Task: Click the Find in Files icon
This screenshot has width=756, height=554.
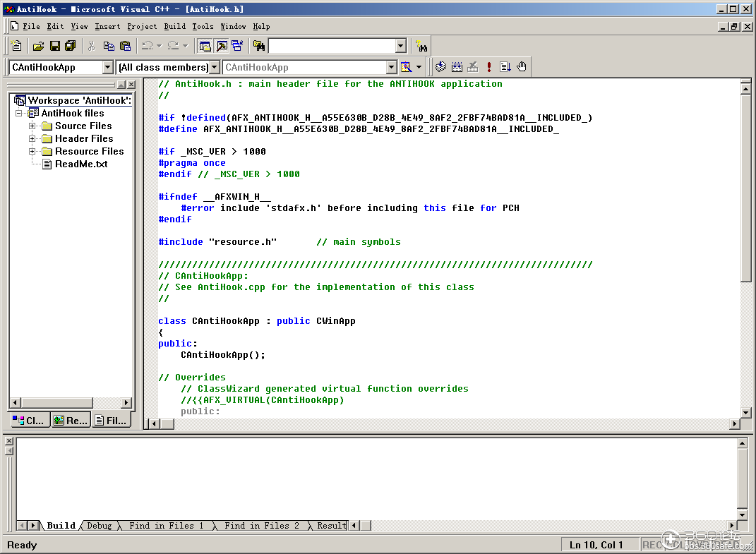Action: click(x=259, y=46)
